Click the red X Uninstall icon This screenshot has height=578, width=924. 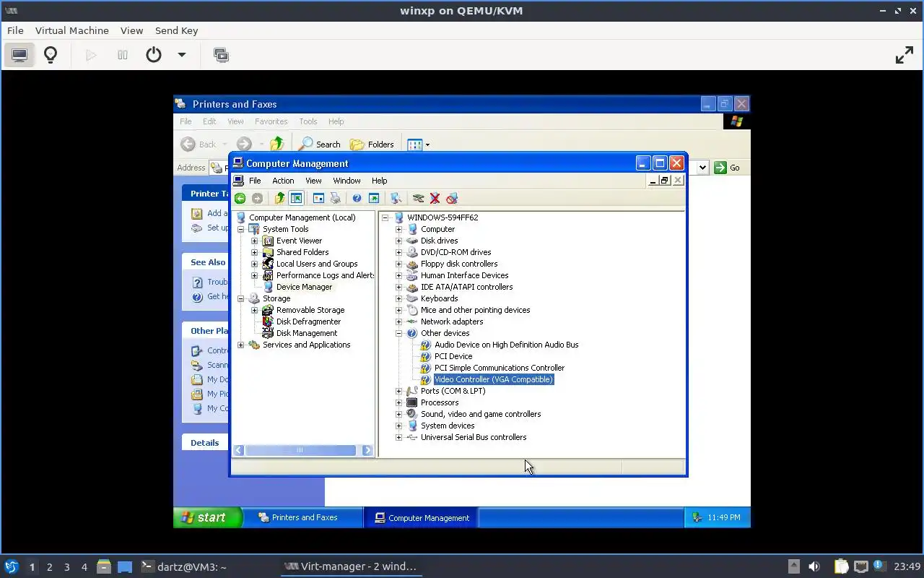435,198
